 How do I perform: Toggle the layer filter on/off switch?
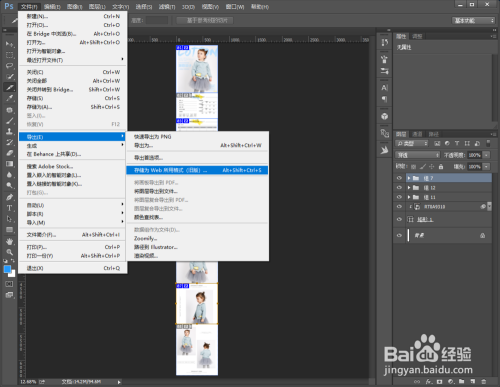(488, 143)
